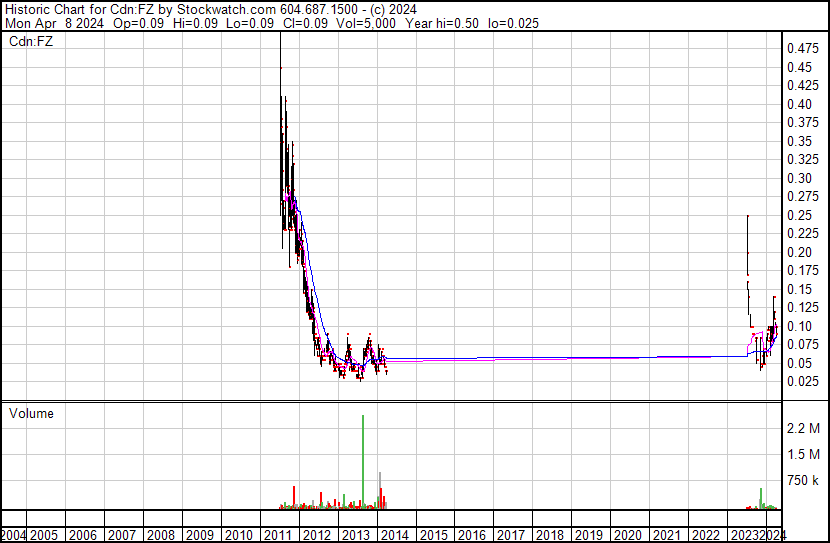Image resolution: width=830 pixels, height=543 pixels.
Task: Click the 0.375 price axis label
Action: coord(803,122)
